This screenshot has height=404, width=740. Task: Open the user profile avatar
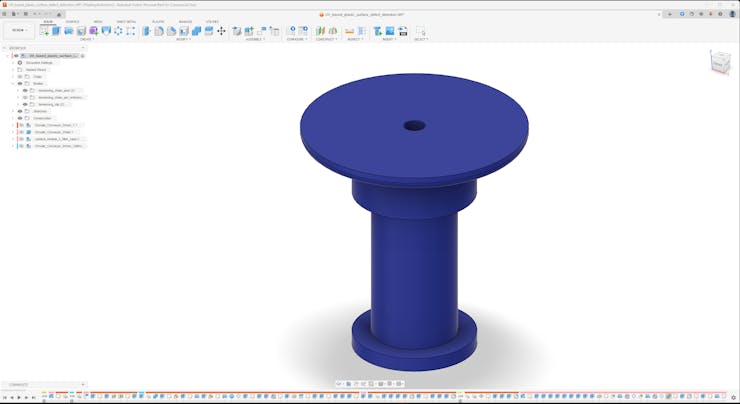point(731,14)
